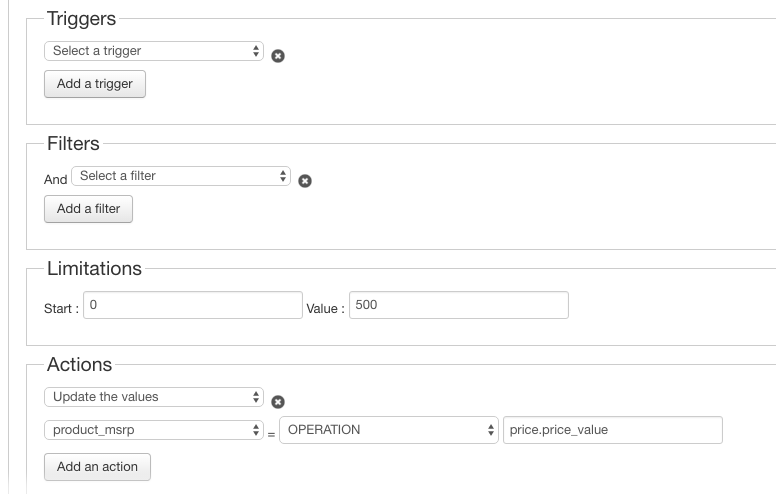Click the Value label in Limitations
The height and width of the screenshot is (494, 776).
point(325,308)
